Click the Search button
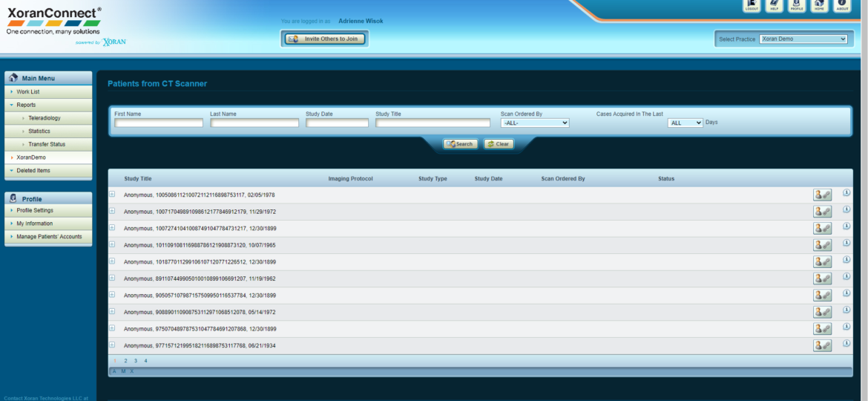Screen dimensions: 868x401 [x=460, y=144]
